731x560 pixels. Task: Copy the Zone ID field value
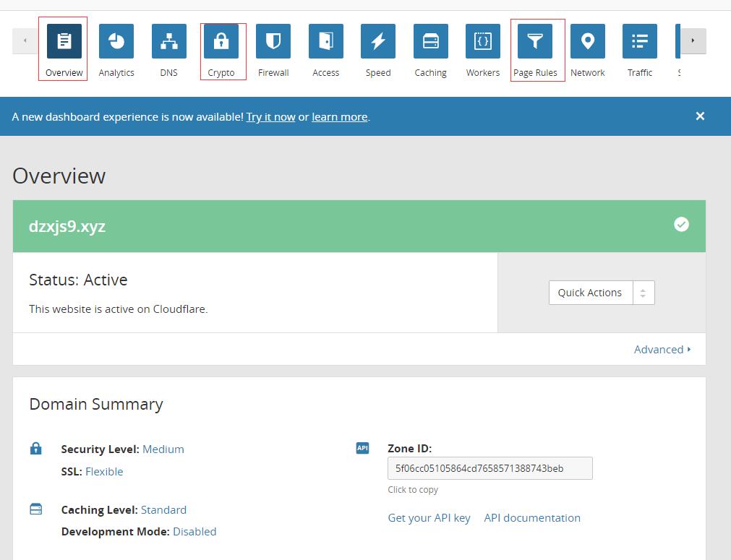point(490,468)
